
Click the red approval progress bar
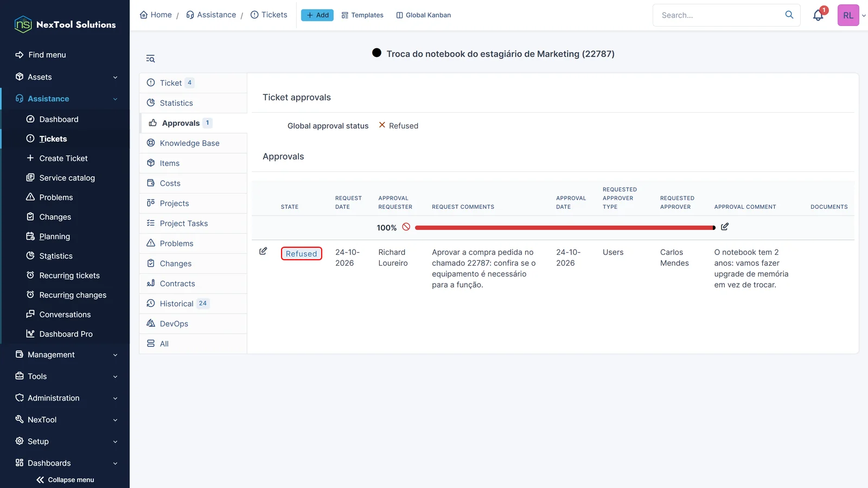point(565,228)
